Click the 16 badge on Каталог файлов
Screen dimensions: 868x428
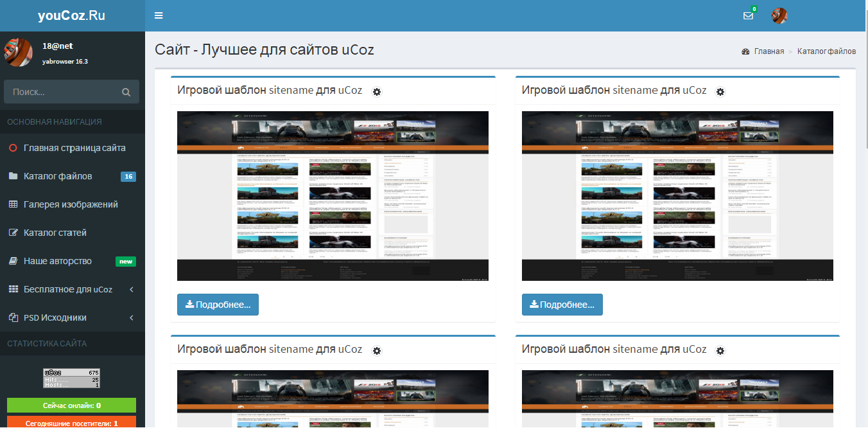coord(128,177)
